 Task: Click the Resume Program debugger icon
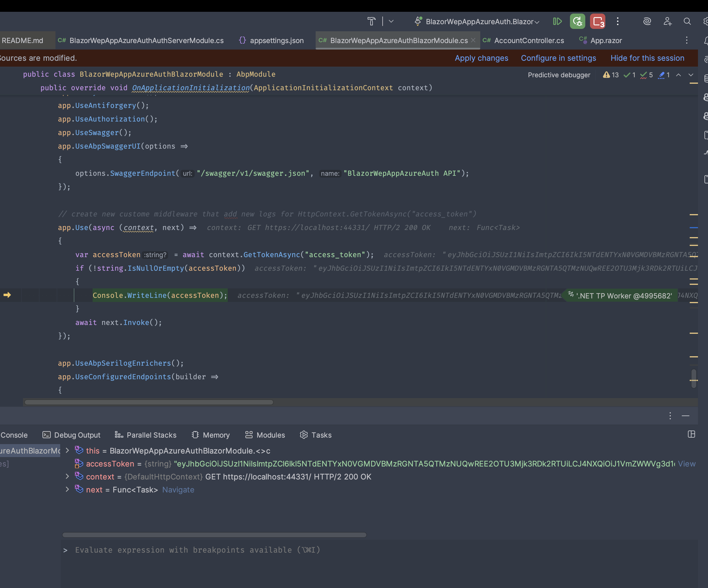[x=557, y=22]
